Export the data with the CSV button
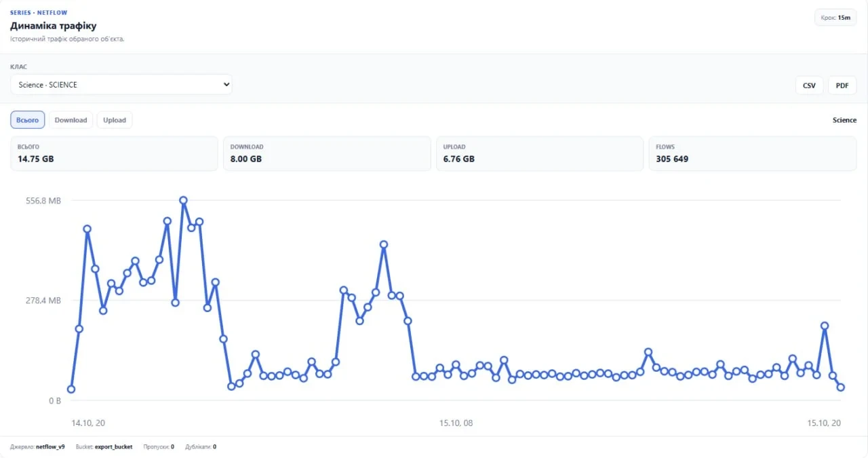 click(x=809, y=85)
